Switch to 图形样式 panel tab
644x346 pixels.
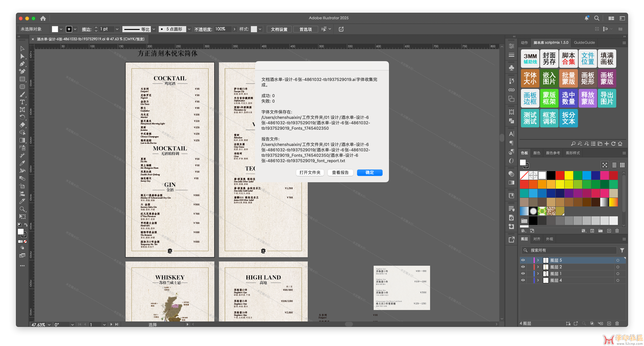[573, 153]
